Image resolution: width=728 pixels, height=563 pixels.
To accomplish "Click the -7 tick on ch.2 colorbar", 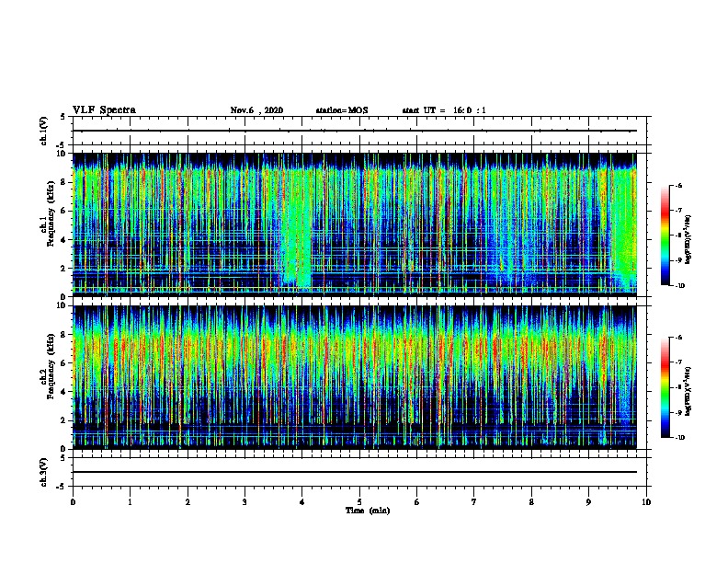I will (678, 362).
